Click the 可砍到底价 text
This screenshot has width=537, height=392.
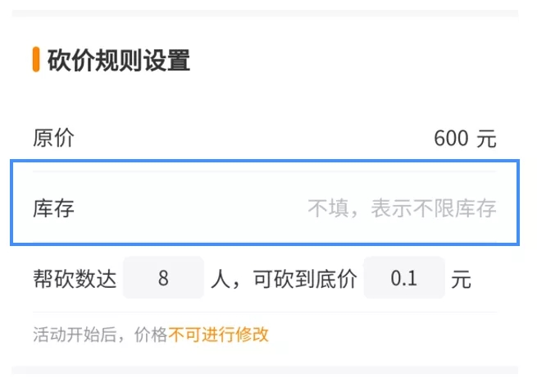[305, 279]
